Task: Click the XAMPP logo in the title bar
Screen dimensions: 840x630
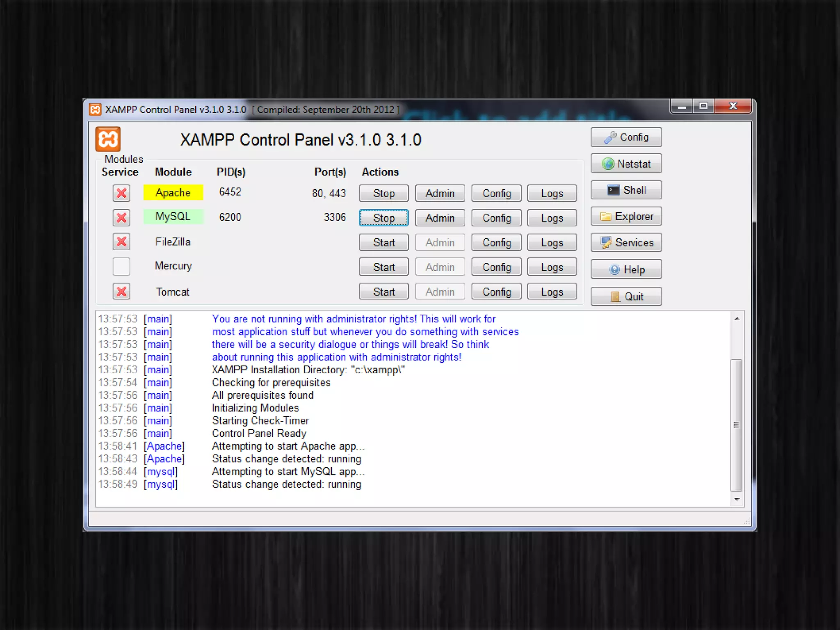Action: coord(96,110)
